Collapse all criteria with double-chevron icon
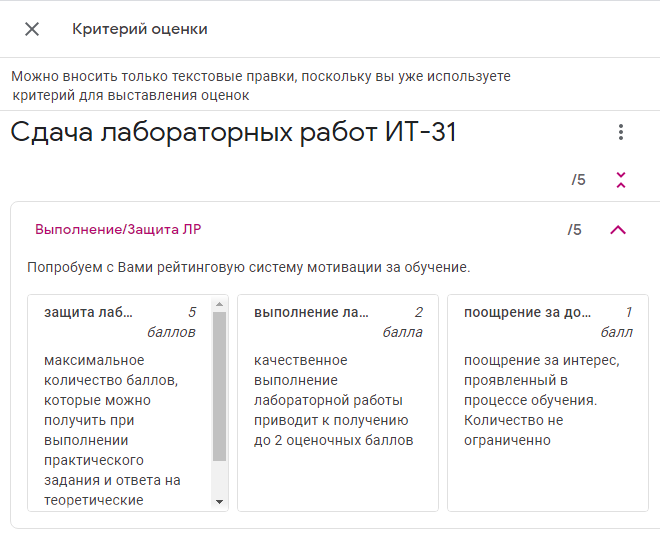Image resolution: width=660 pixels, height=539 pixels. pyautogui.click(x=621, y=180)
